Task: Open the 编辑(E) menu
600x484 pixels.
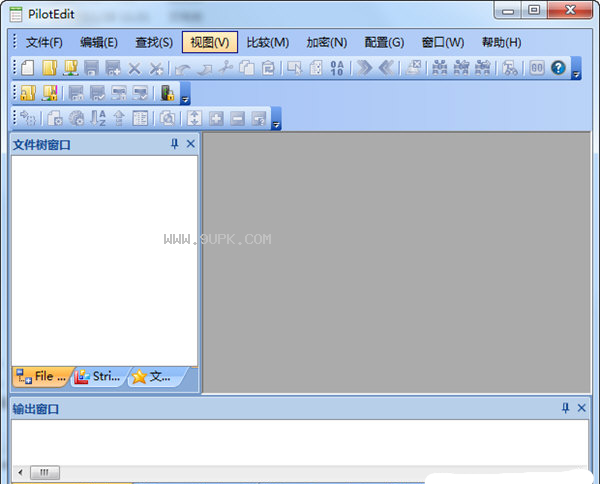Action: click(x=99, y=42)
